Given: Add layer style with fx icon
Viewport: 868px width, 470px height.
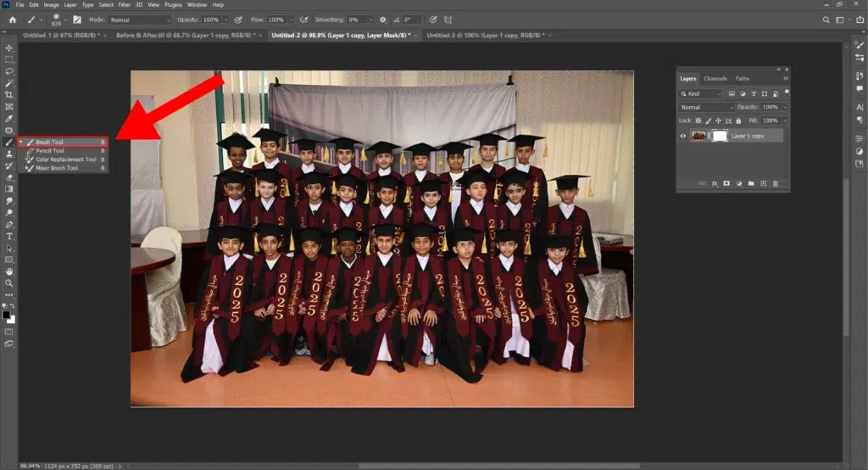Looking at the screenshot, I should click(715, 183).
